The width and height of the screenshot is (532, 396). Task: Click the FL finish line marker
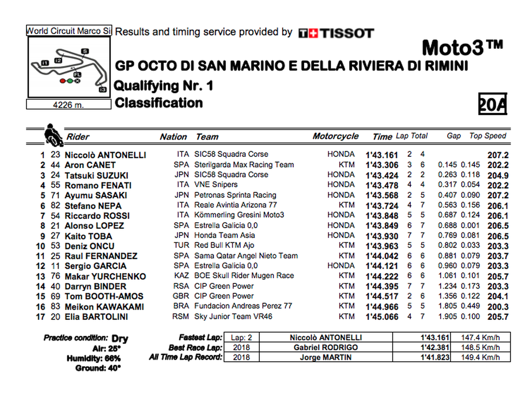pyautogui.click(x=77, y=75)
